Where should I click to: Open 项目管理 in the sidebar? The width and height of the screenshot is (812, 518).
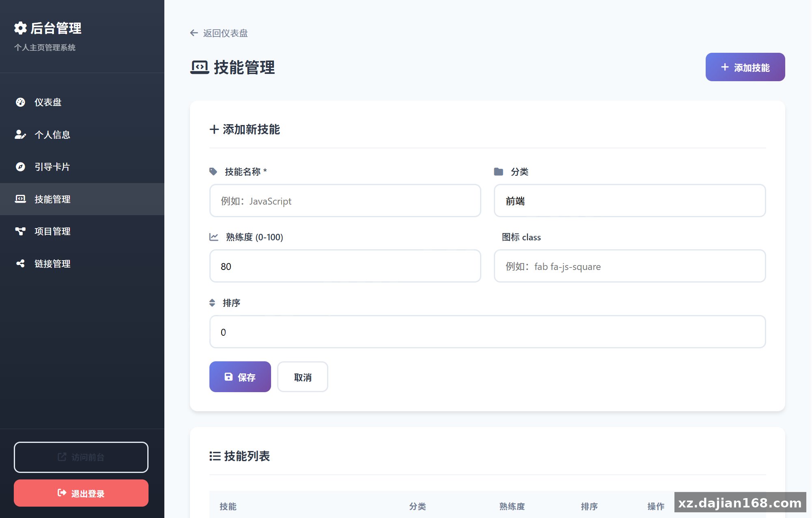(x=82, y=231)
